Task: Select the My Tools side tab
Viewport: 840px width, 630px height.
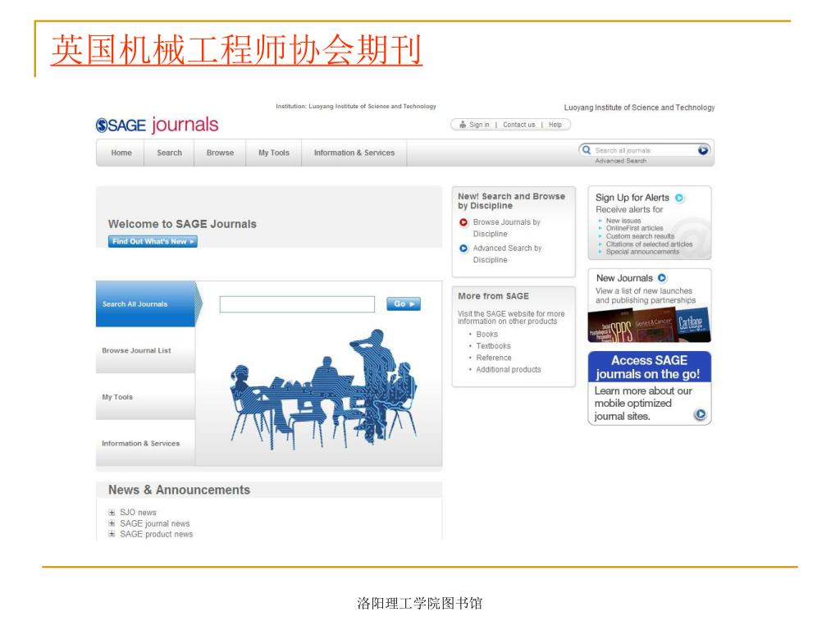Action: coord(146,397)
